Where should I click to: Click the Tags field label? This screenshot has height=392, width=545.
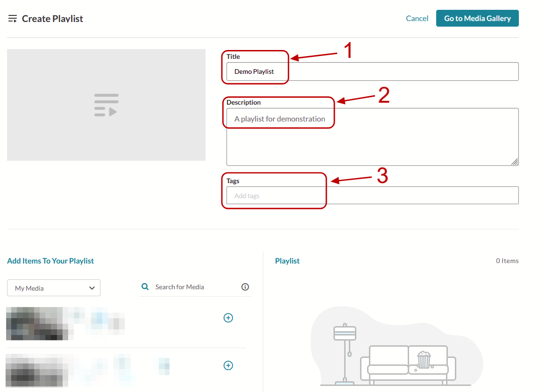(x=233, y=181)
